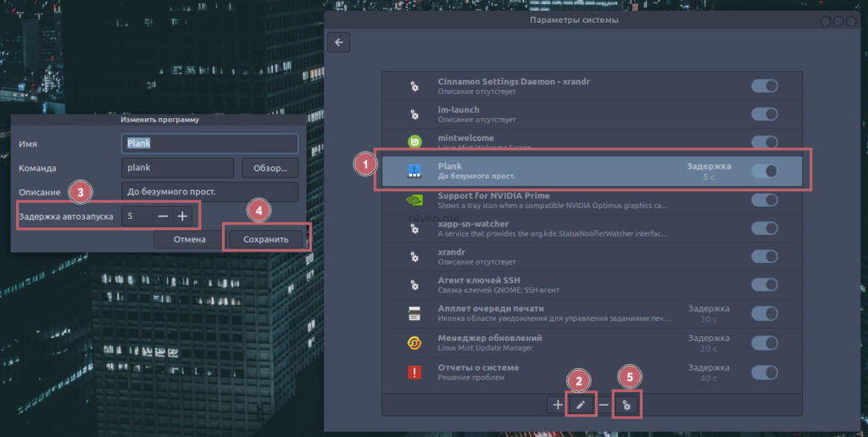Click the Команда input field containing plank

pyautogui.click(x=177, y=168)
